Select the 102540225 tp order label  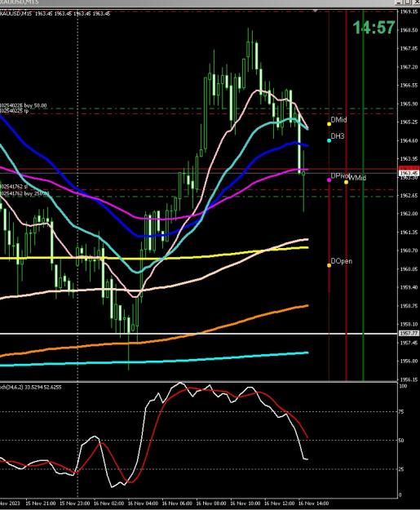coord(15,111)
